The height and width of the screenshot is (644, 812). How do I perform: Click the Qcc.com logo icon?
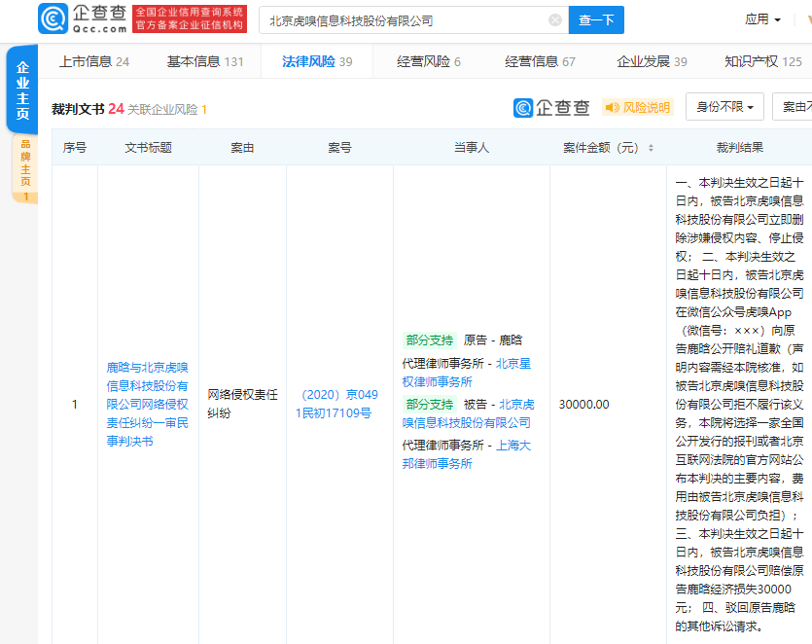(x=53, y=18)
